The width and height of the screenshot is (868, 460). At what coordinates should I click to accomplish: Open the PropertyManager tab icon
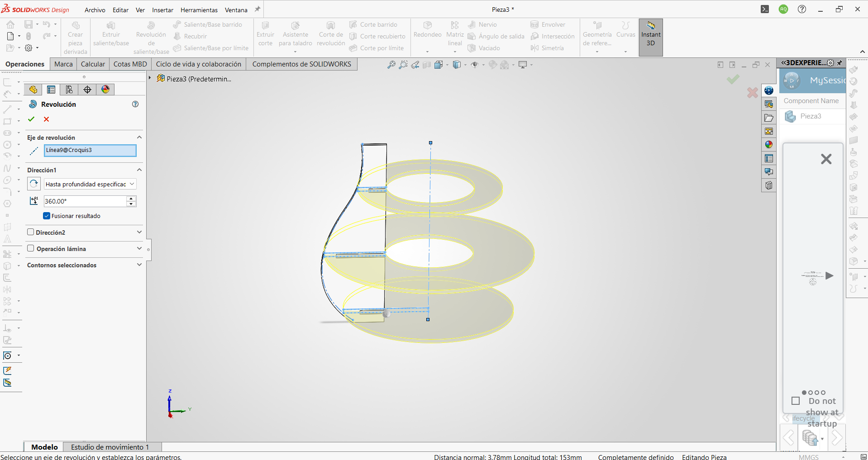pos(51,90)
